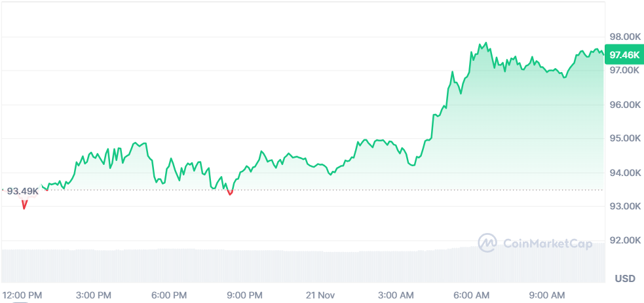Click the 92.00K y-axis label
The image size is (644, 303).
point(625,240)
